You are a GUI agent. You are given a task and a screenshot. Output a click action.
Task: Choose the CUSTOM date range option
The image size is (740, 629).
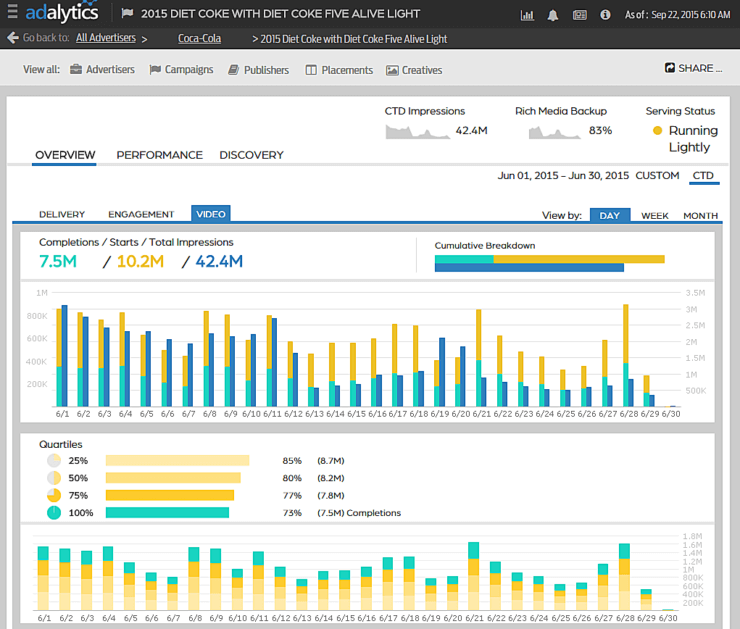pos(657,176)
